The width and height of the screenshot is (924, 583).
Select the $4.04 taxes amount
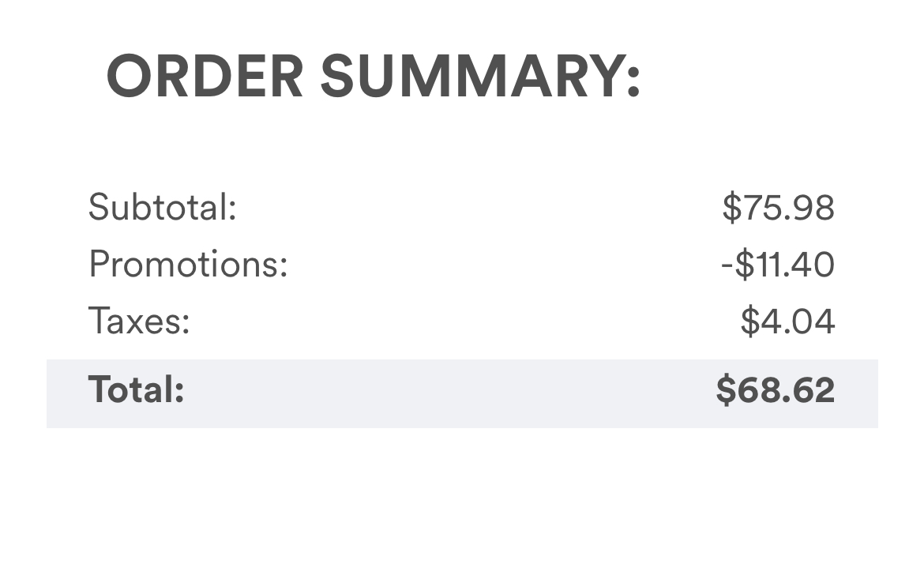(787, 322)
